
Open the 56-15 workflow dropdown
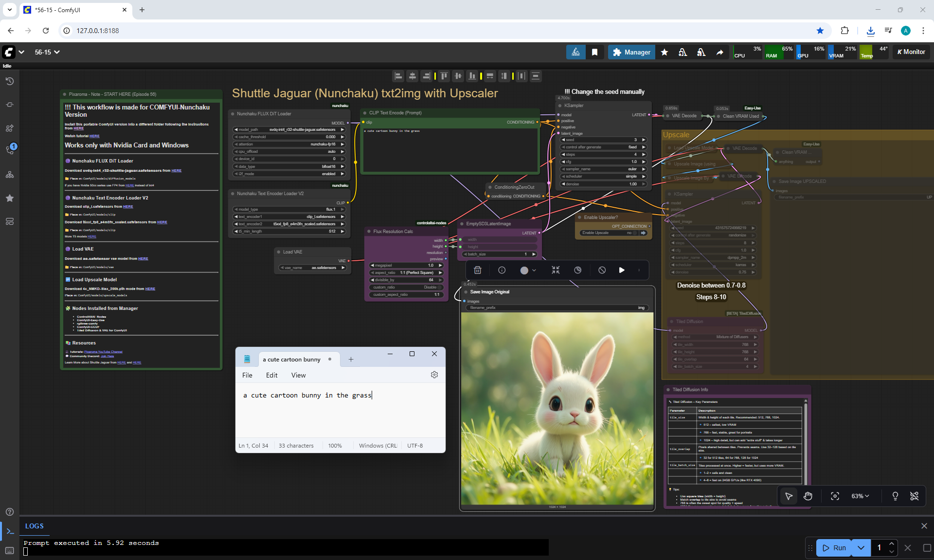coord(47,52)
